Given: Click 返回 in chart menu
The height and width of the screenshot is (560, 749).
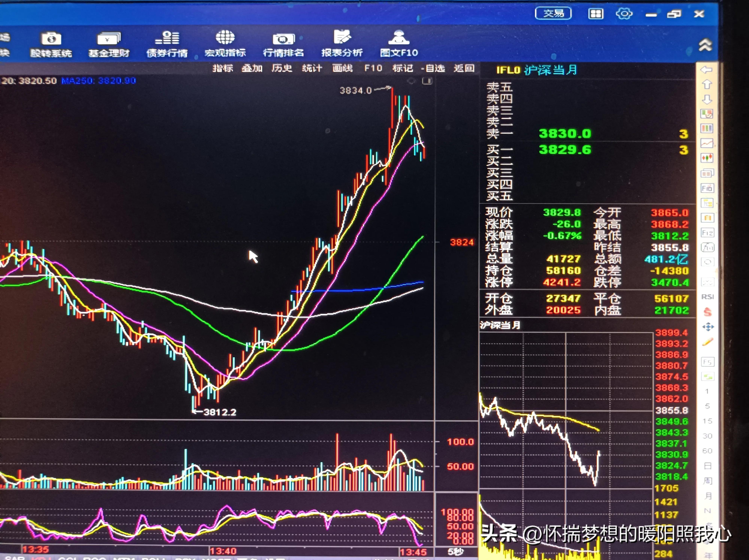Looking at the screenshot, I should [464, 68].
